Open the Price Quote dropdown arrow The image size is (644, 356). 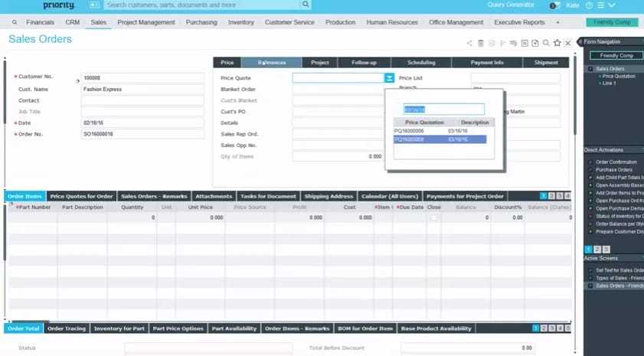(390, 78)
